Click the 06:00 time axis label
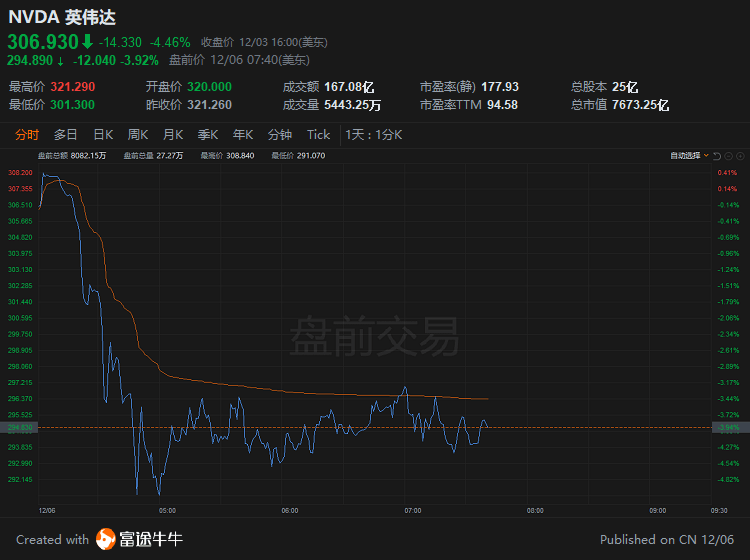Screen dimensions: 750x560 290,511
